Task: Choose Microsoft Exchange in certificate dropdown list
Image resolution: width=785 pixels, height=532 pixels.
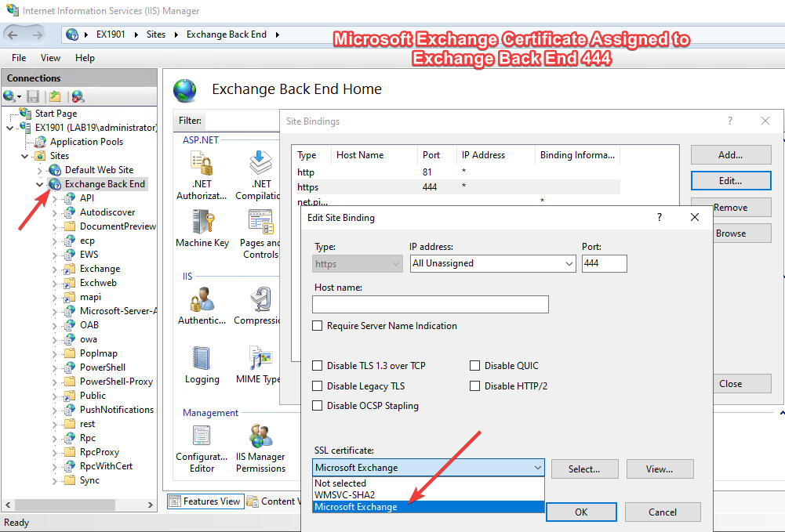Action: pyautogui.click(x=428, y=507)
